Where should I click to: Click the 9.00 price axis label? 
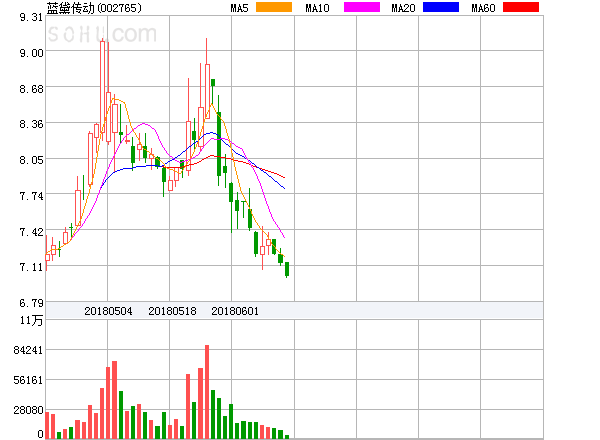click(31, 53)
